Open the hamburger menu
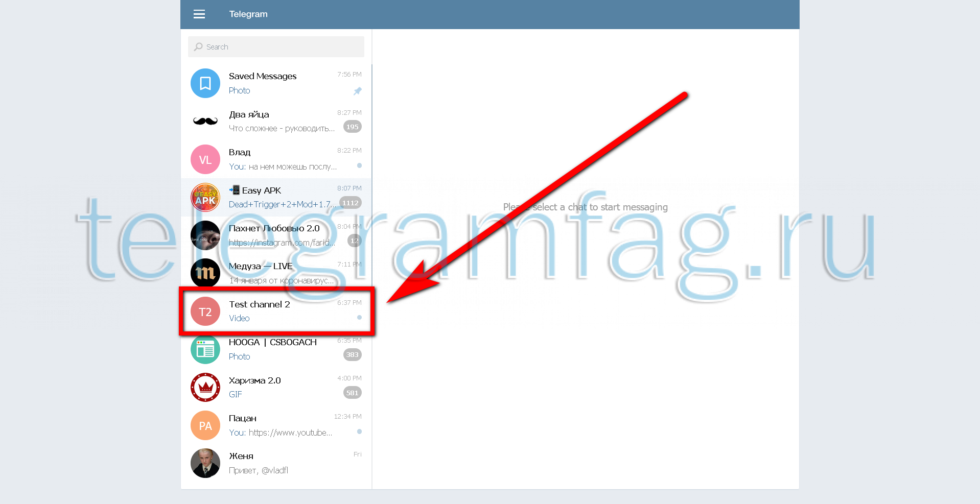The image size is (980, 504). (x=199, y=14)
